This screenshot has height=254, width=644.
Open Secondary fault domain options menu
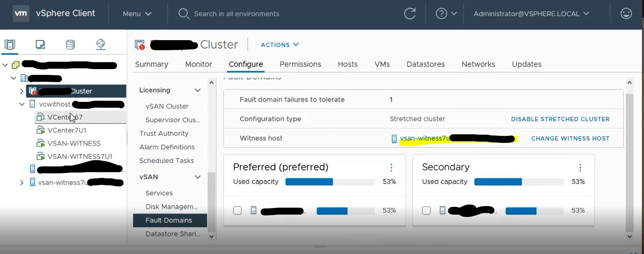click(580, 167)
